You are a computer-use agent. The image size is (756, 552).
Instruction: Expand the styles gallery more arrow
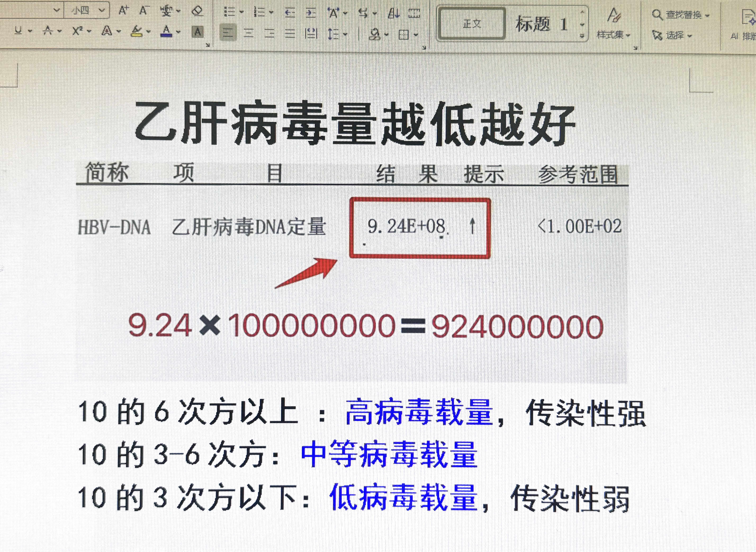coord(582,36)
